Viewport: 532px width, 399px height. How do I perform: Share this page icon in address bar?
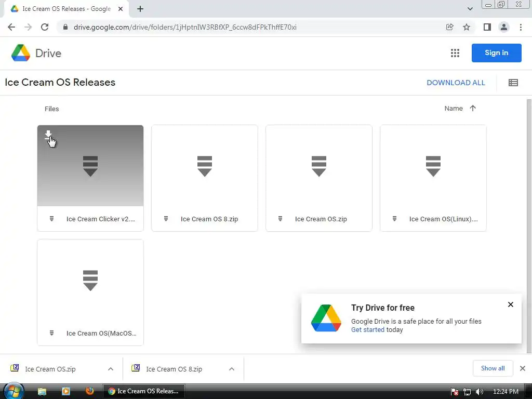click(x=449, y=27)
